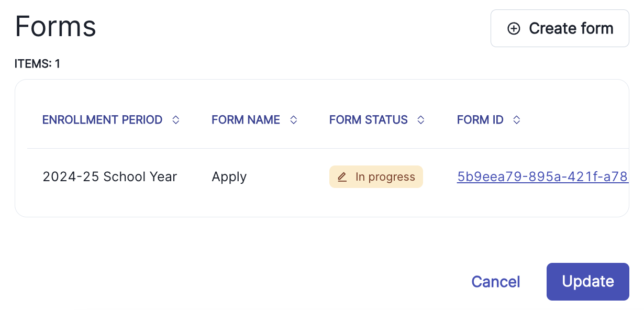
Task: Click the pencil icon in the status badge
Action: click(x=342, y=177)
